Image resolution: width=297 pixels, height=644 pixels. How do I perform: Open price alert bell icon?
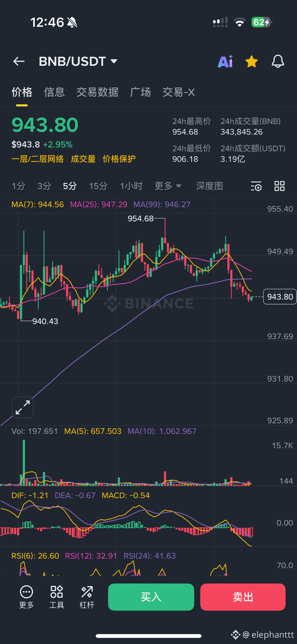point(278,61)
